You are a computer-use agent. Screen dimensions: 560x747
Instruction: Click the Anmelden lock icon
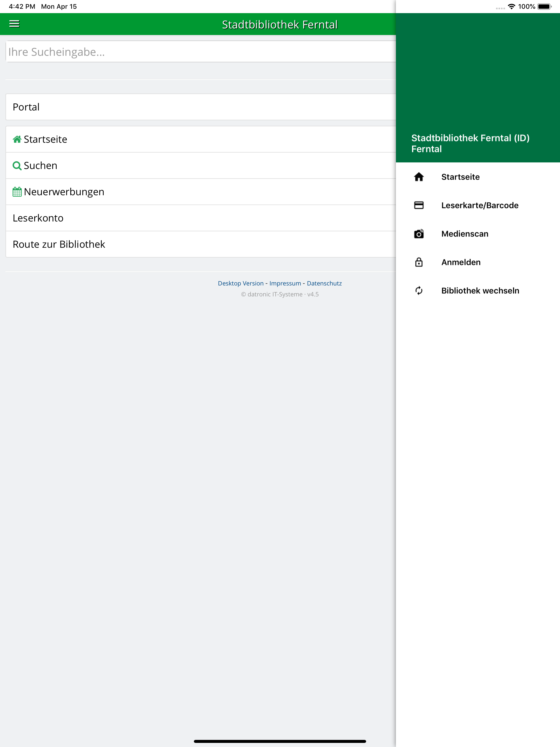[419, 262]
